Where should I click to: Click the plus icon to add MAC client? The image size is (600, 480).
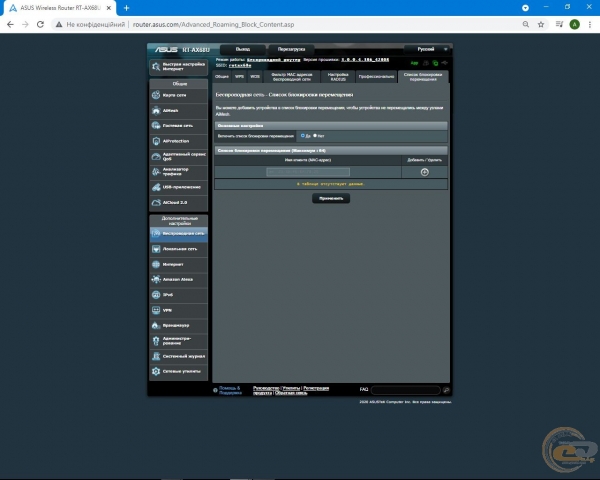[424, 172]
